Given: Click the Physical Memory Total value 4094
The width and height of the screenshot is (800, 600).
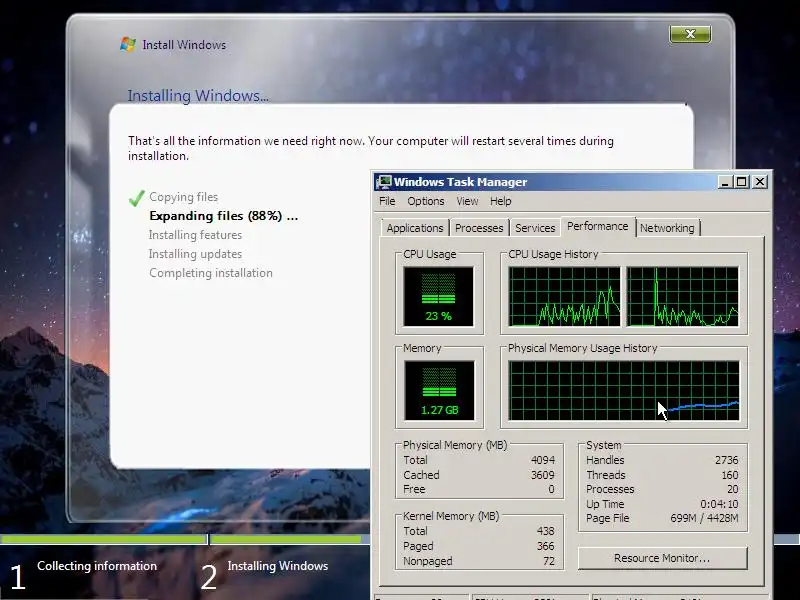Looking at the screenshot, I should 542,460.
